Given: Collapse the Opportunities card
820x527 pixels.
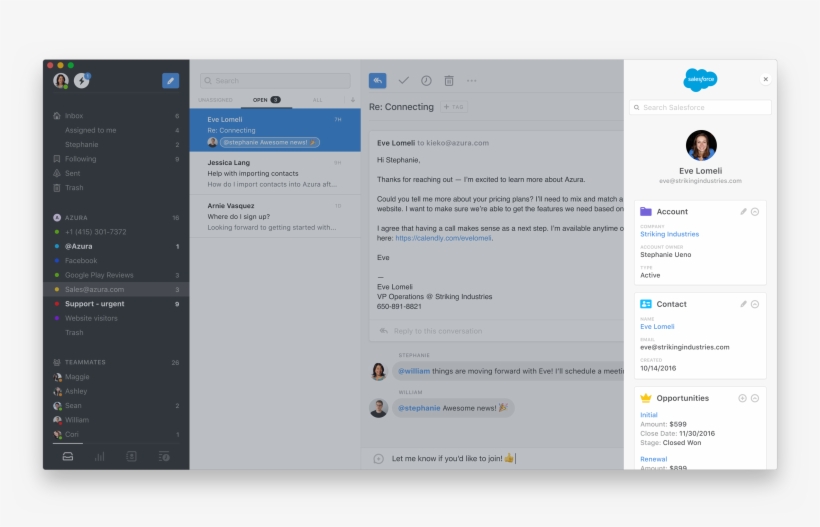Looking at the screenshot, I should coord(755,398).
